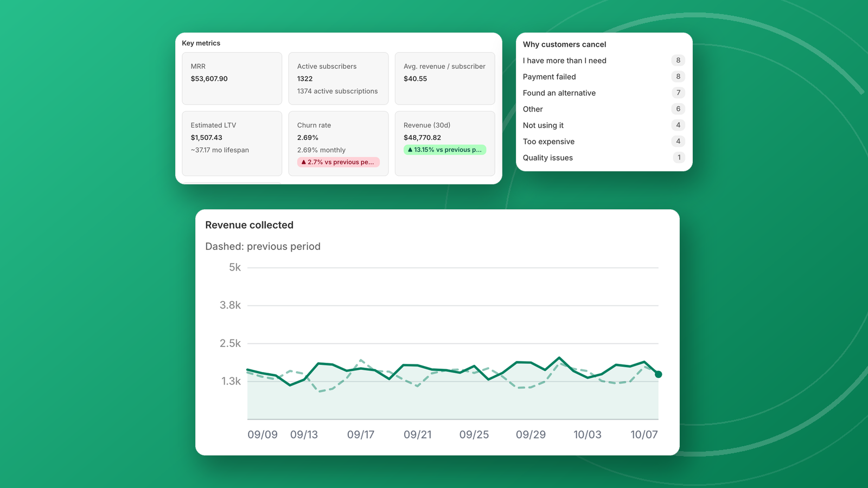Click the 09/29 date on x-axis
This screenshot has width=868, height=488.
[x=531, y=435]
